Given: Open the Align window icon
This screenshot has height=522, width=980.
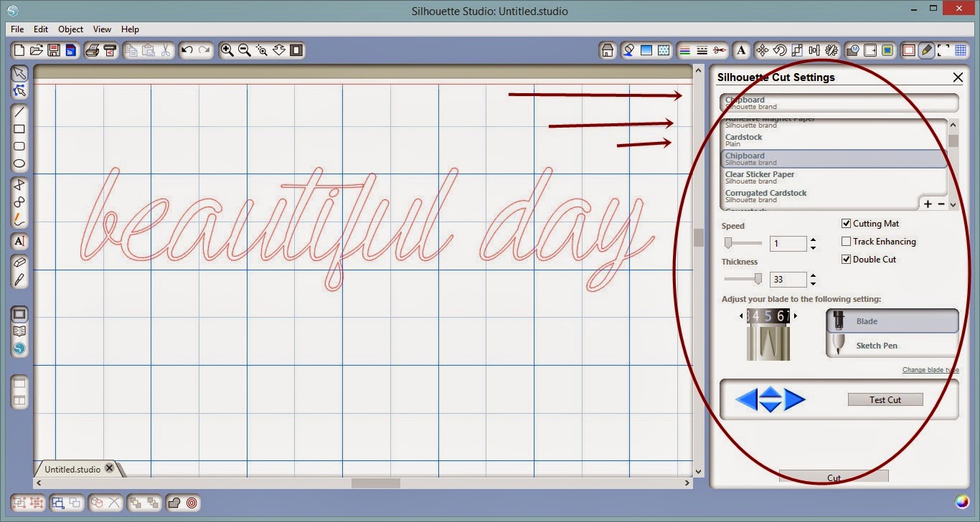Looking at the screenshot, I should [814, 50].
